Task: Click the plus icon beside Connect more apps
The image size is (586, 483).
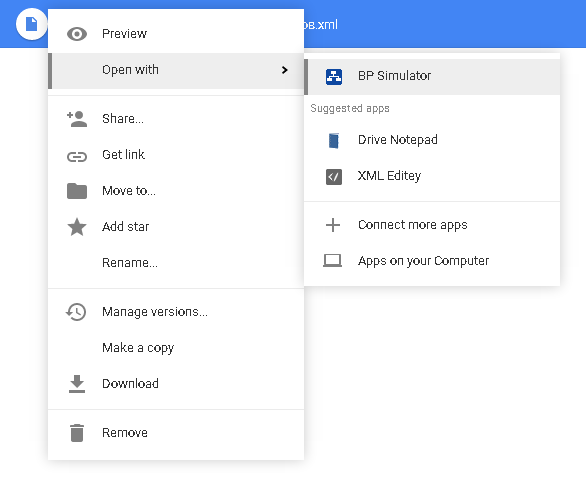Action: [x=333, y=225]
